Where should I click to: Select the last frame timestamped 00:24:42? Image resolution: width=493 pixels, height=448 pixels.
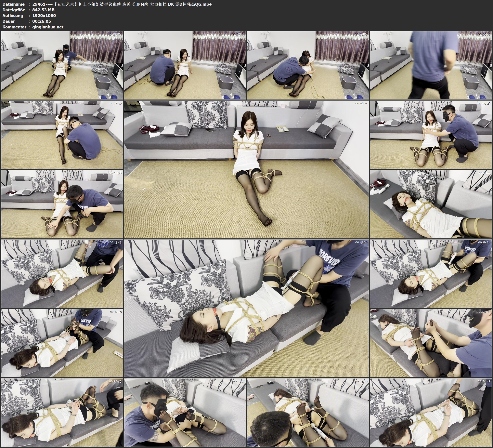pos(431,412)
